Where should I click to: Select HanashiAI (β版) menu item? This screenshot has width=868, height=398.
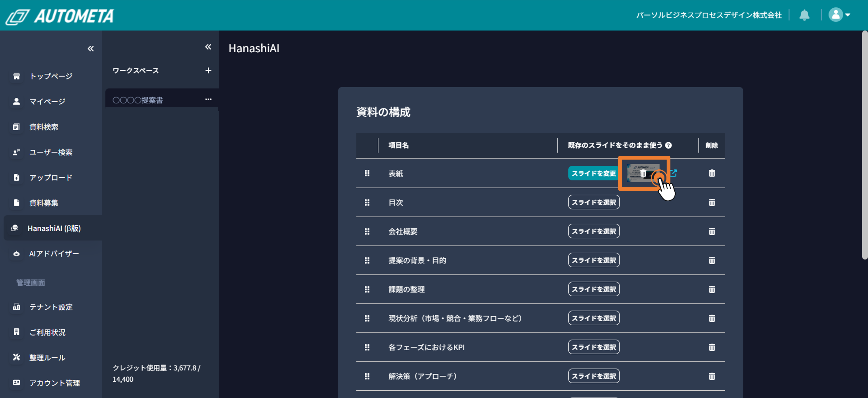pyautogui.click(x=53, y=228)
